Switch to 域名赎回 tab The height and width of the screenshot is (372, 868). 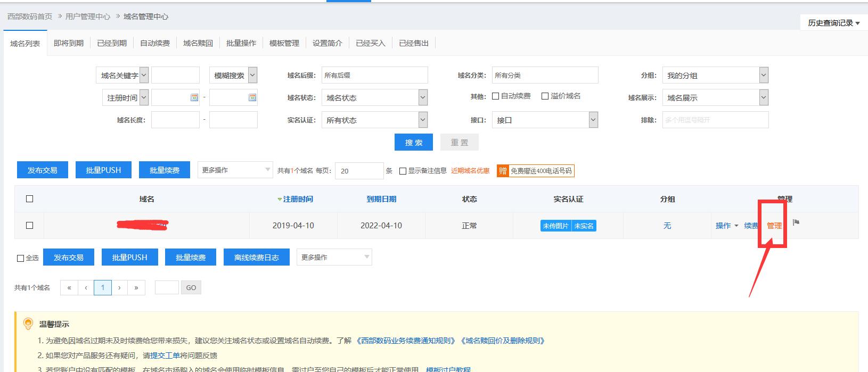[x=198, y=43]
